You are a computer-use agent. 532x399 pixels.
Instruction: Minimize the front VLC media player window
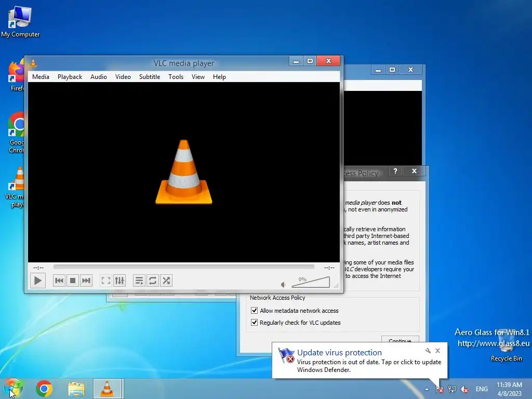click(x=296, y=61)
